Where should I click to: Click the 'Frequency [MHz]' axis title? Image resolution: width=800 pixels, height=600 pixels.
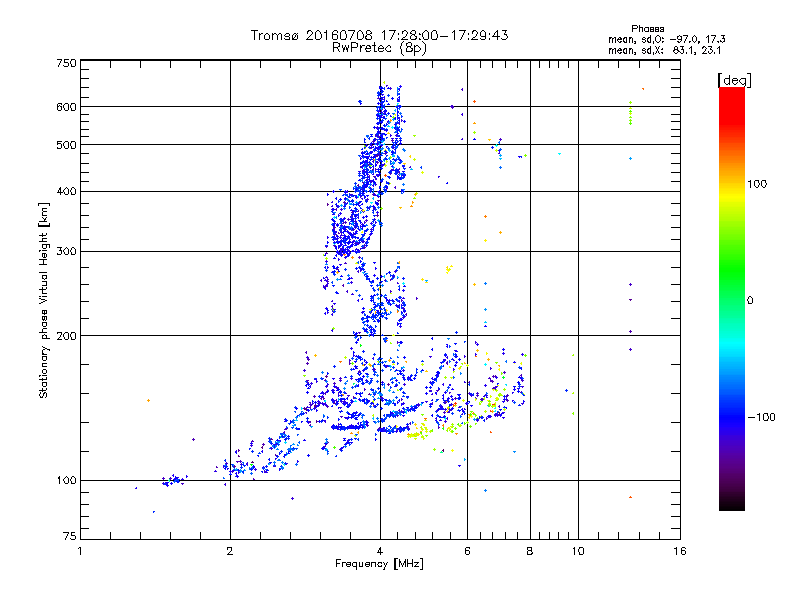[x=379, y=564]
